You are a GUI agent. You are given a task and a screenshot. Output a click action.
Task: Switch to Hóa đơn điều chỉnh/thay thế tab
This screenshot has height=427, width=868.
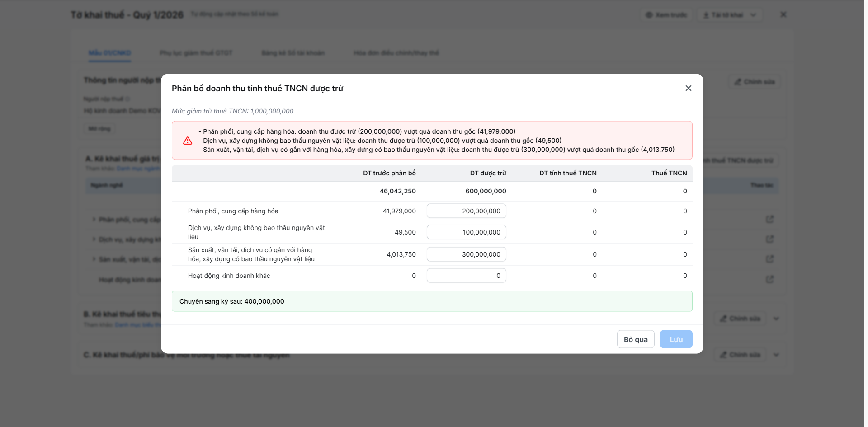click(x=396, y=53)
